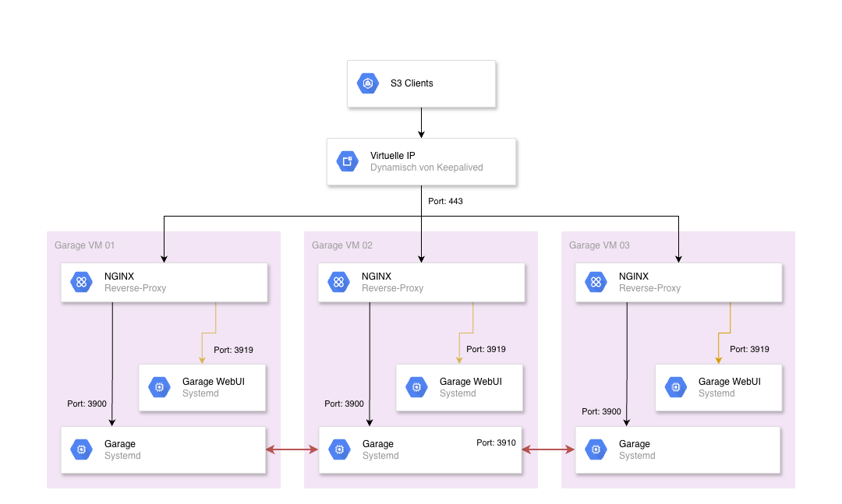The width and height of the screenshot is (842, 504).
Task: Click the "Garage WebUI" title in VM 01
Action: pyautogui.click(x=214, y=382)
